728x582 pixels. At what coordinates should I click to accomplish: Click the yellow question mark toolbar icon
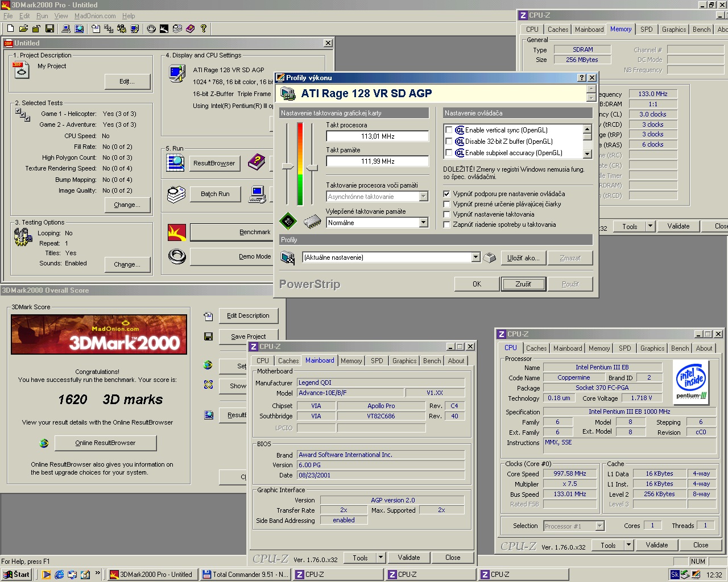click(203, 28)
